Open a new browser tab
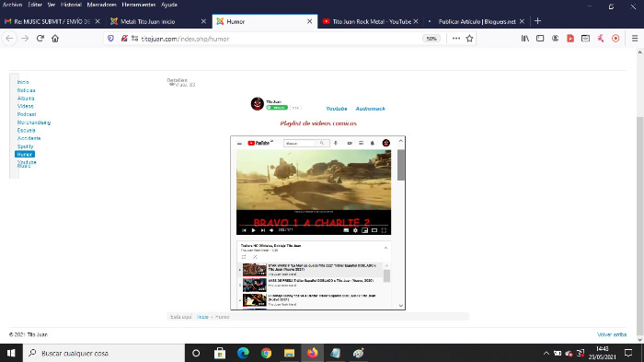 tap(537, 21)
